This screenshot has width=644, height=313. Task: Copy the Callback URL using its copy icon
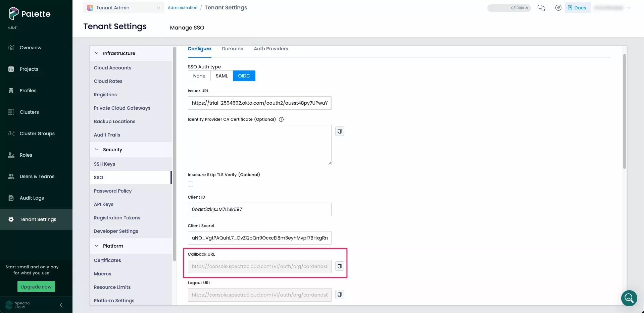[339, 266]
